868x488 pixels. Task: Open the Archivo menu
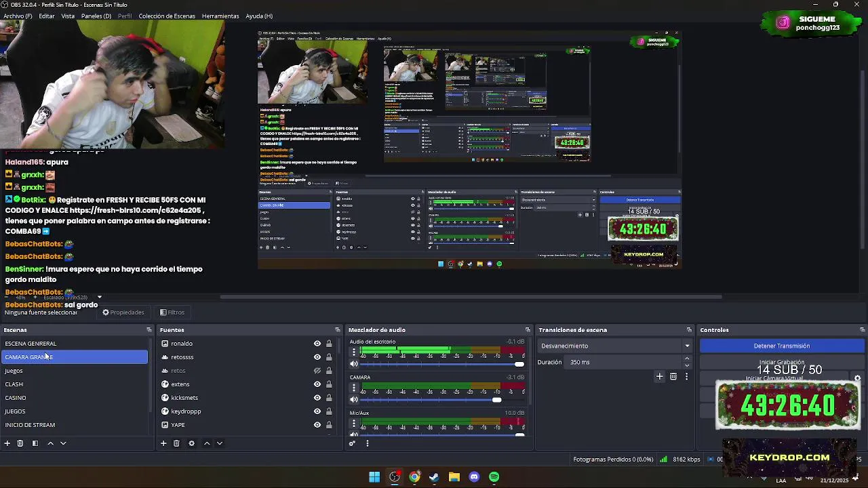click(18, 16)
